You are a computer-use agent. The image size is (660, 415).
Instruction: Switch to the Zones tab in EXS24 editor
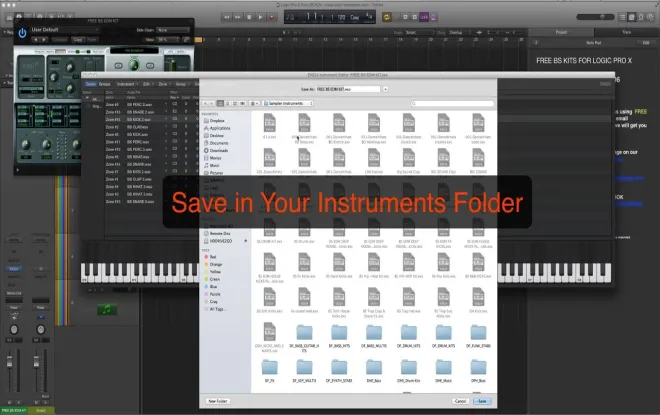pos(90,84)
